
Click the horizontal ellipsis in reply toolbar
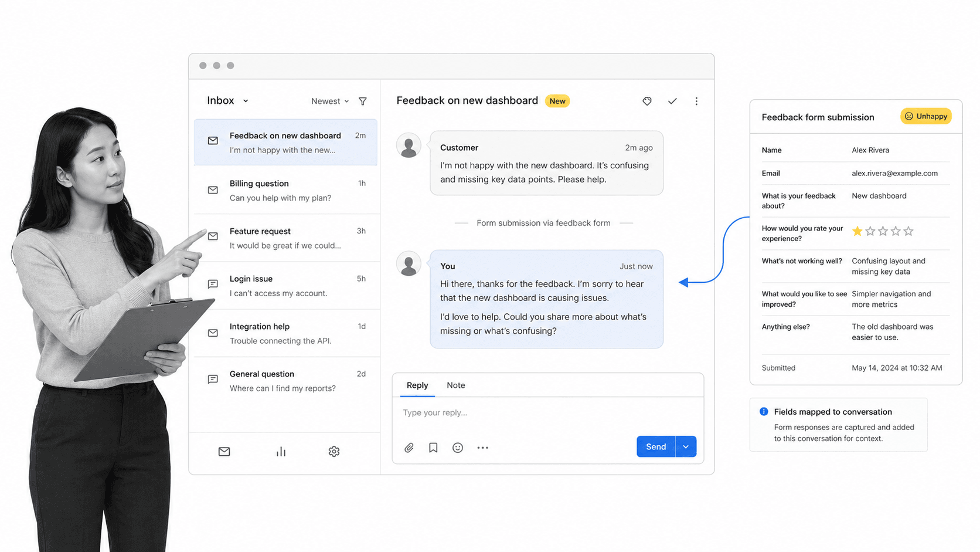[x=482, y=448]
